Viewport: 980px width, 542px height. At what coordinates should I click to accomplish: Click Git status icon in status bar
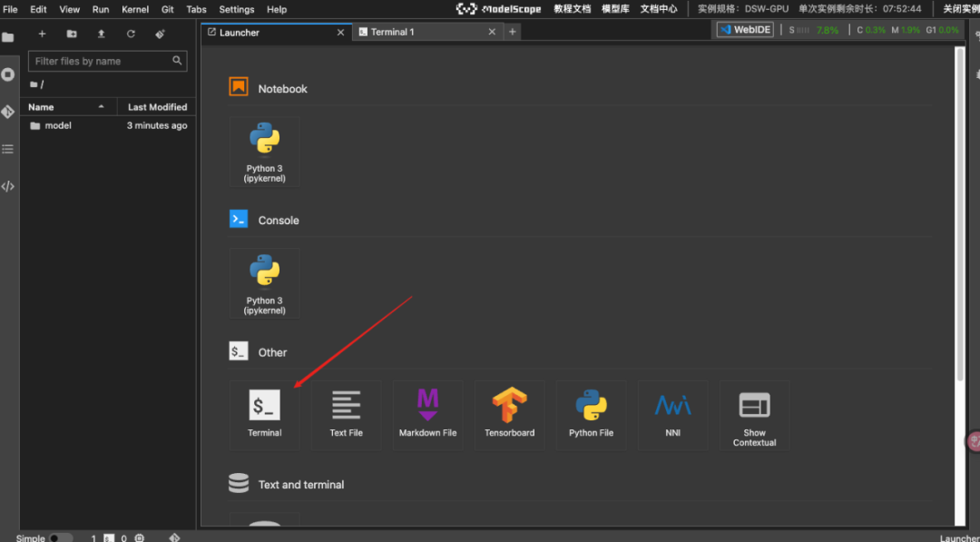point(174,537)
